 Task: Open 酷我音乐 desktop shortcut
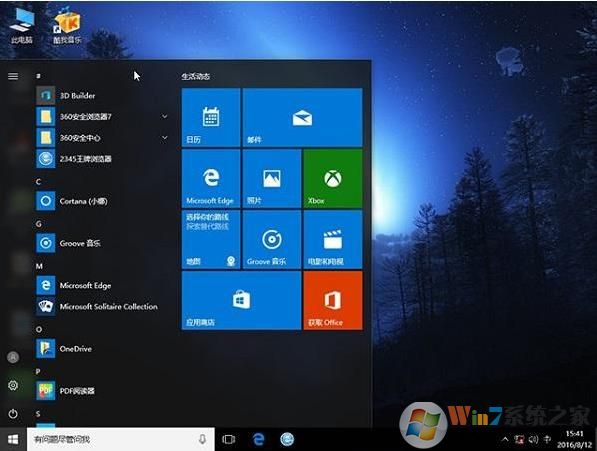click(x=67, y=26)
